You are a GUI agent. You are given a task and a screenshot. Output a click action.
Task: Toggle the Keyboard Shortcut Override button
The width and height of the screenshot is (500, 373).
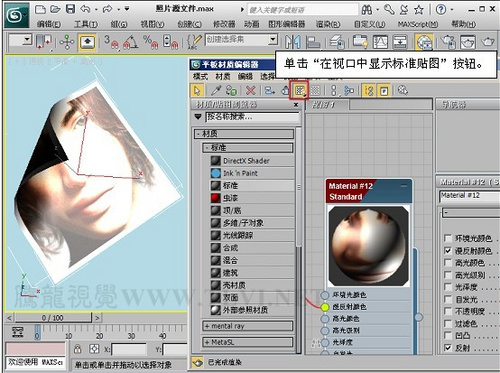click(87, 42)
